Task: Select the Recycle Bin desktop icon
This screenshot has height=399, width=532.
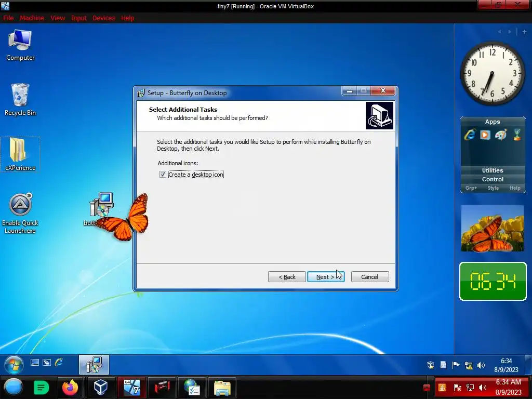Action: [20, 100]
